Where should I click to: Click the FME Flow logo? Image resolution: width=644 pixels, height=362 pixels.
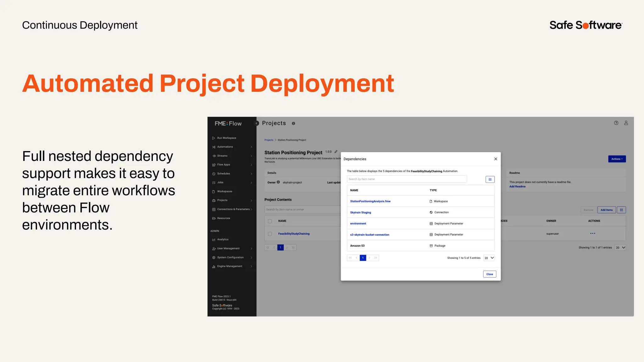click(228, 123)
